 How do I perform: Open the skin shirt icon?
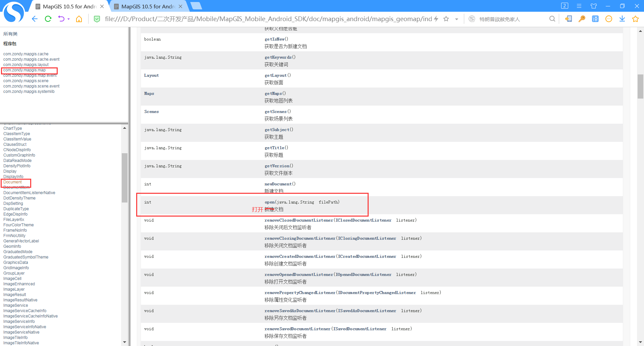[594, 6]
